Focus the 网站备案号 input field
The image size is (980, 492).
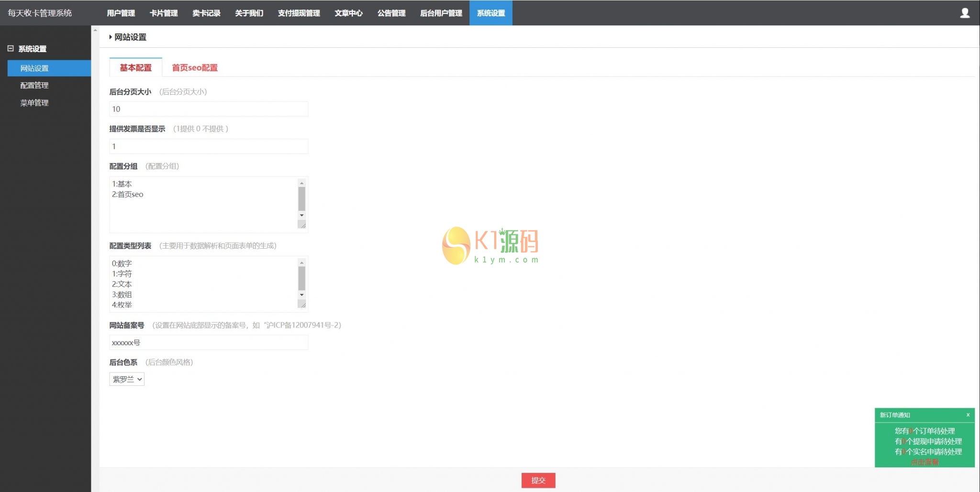pos(209,342)
